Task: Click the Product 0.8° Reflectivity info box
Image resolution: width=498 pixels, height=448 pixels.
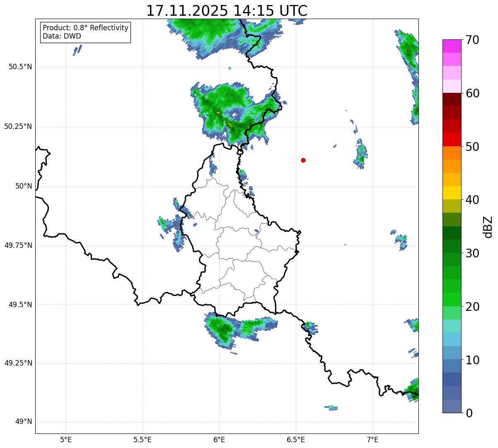Action: [85, 32]
